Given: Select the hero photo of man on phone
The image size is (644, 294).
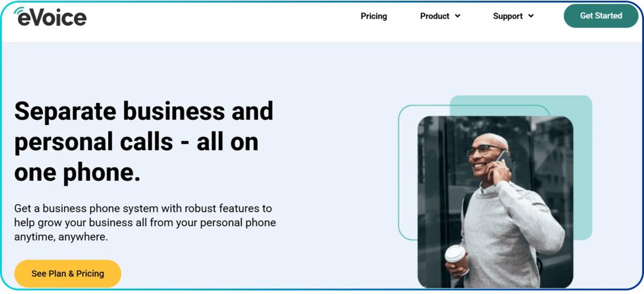Looking at the screenshot, I should click(x=496, y=202).
